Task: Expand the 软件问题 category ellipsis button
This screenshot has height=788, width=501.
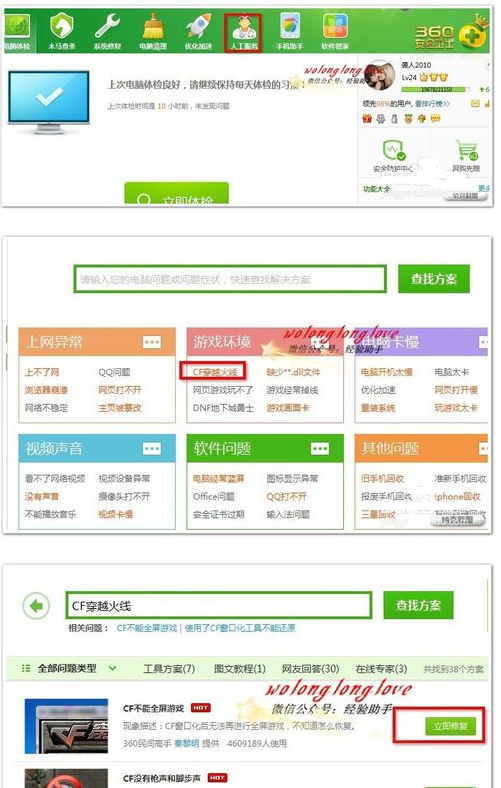Action: click(320, 448)
